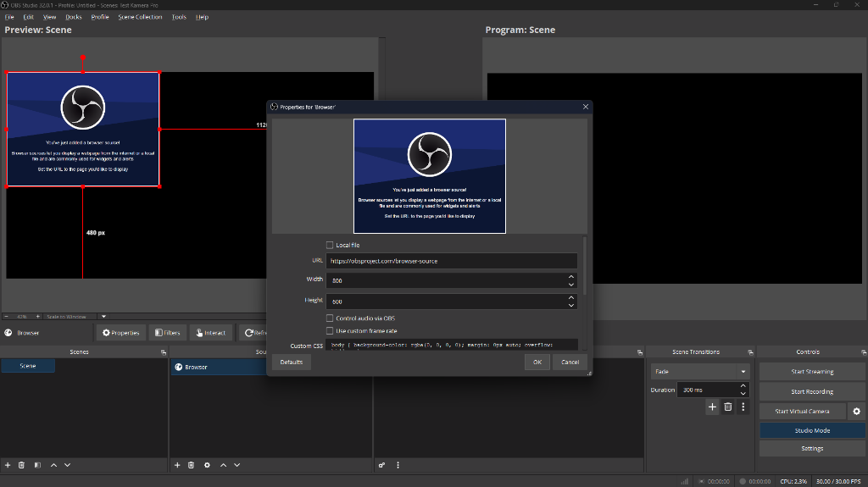Float the Controls dock icon
The width and height of the screenshot is (868, 487).
point(864,352)
